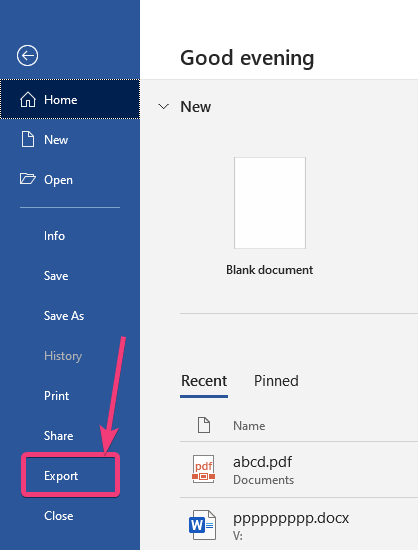Click the Documents location under abcd.pdf
This screenshot has width=418, height=550.
pos(264,479)
